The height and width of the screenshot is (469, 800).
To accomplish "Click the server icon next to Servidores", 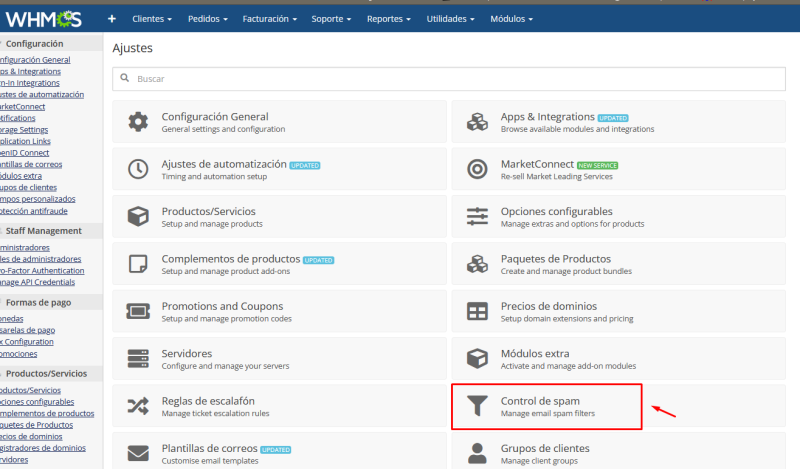I will [x=138, y=359].
